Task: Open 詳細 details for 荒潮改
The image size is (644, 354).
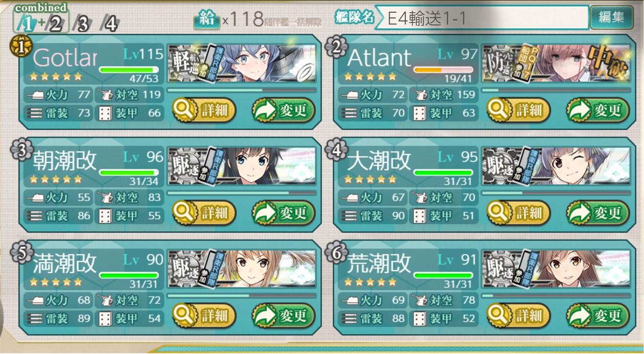Action: click(518, 316)
